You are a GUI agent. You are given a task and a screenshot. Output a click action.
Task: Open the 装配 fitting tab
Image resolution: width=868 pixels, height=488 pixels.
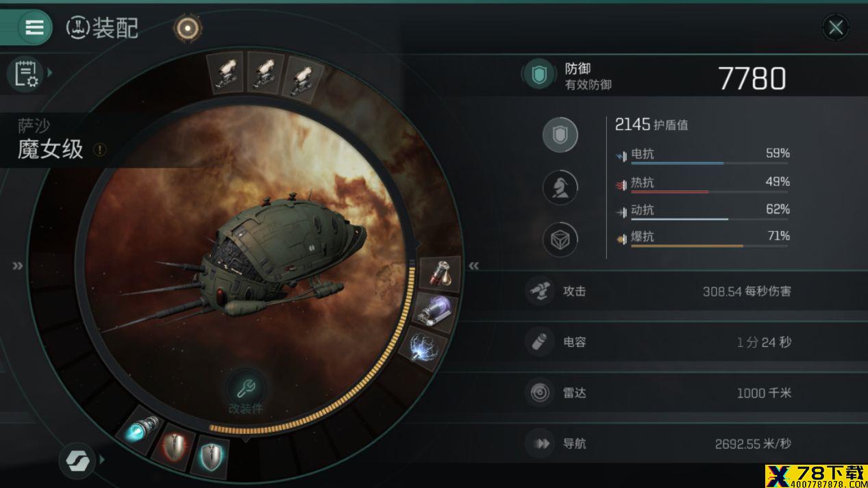click(x=102, y=28)
